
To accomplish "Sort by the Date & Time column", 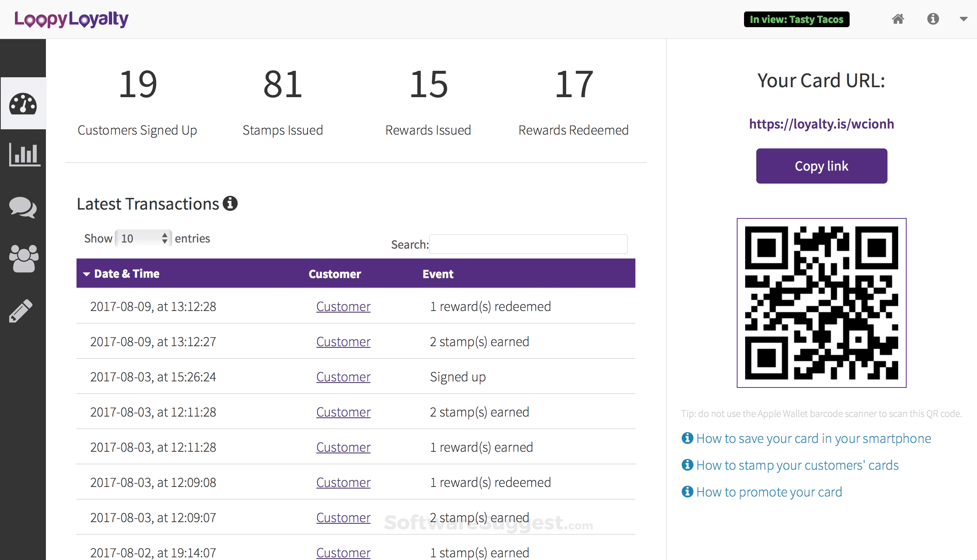I will pos(127,273).
